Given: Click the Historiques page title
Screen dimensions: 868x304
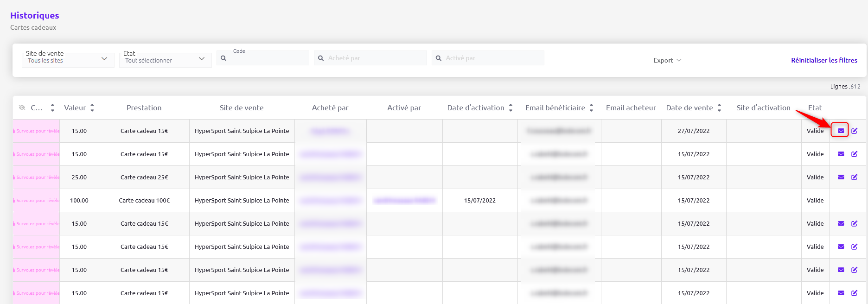Looking at the screenshot, I should coord(35,15).
